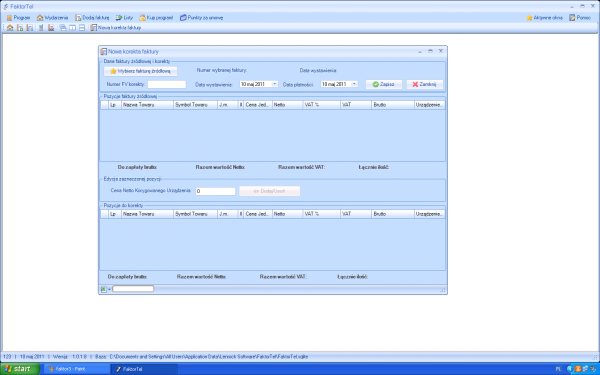Open the Data wystawienia date dropdown arrow
The image size is (600, 375).
click(x=274, y=84)
